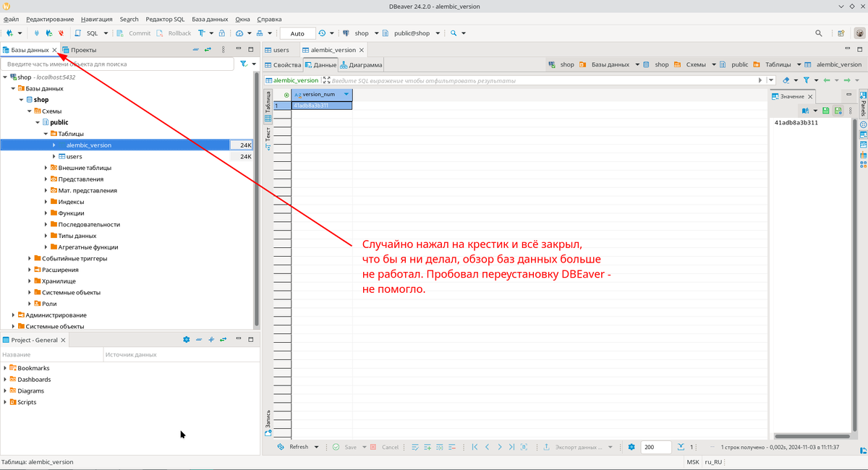Open the navigator view menu (three dots)
Image resolution: width=868 pixels, height=470 pixels.
tap(223, 50)
